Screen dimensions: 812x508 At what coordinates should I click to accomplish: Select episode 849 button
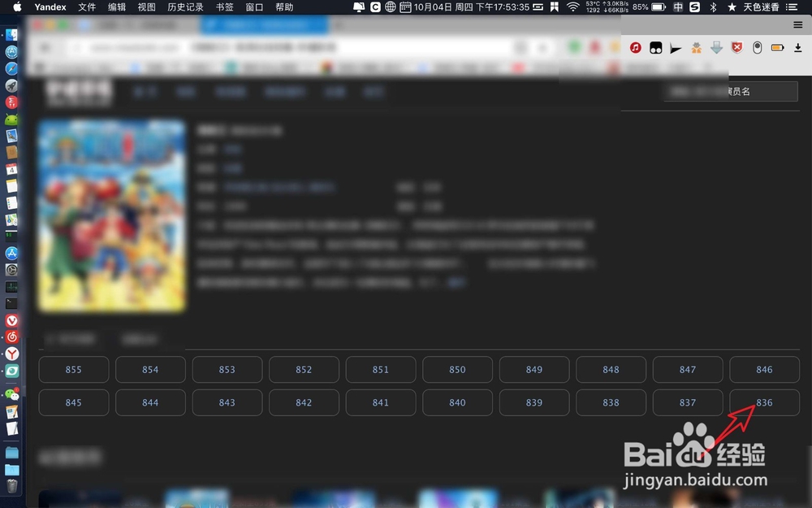534,370
